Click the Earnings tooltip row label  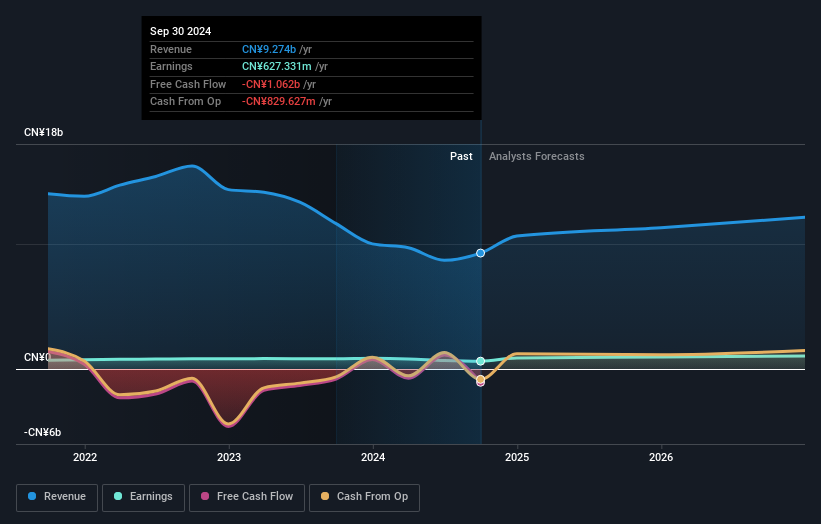coord(171,66)
